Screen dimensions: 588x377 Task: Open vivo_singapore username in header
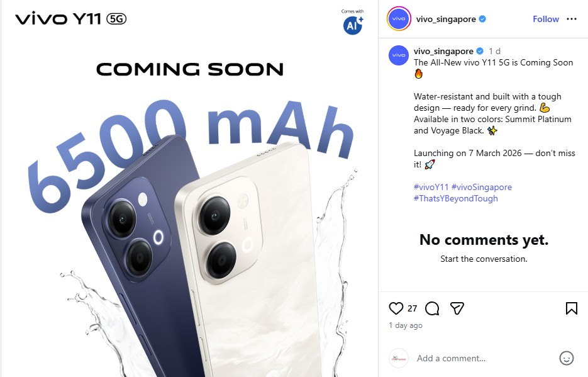[446, 19]
